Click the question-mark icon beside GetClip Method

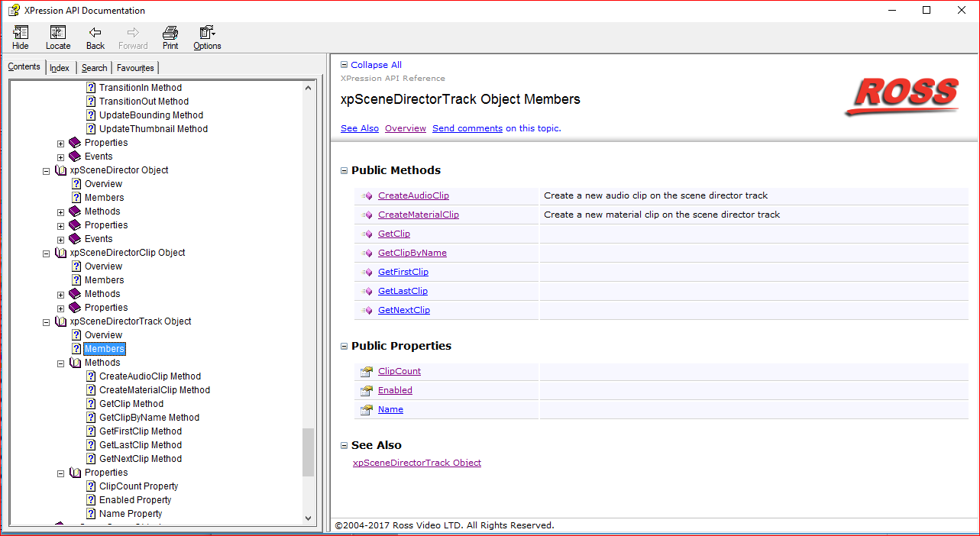point(91,404)
